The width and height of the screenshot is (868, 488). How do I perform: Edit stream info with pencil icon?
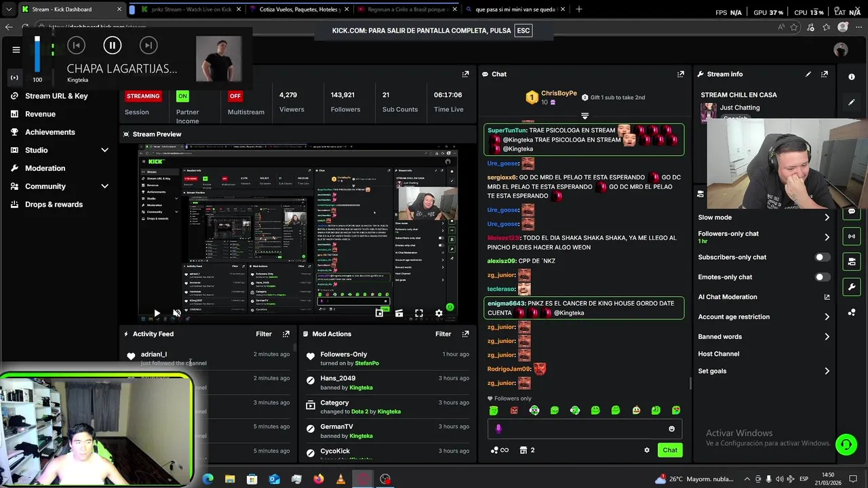pyautogui.click(x=808, y=74)
